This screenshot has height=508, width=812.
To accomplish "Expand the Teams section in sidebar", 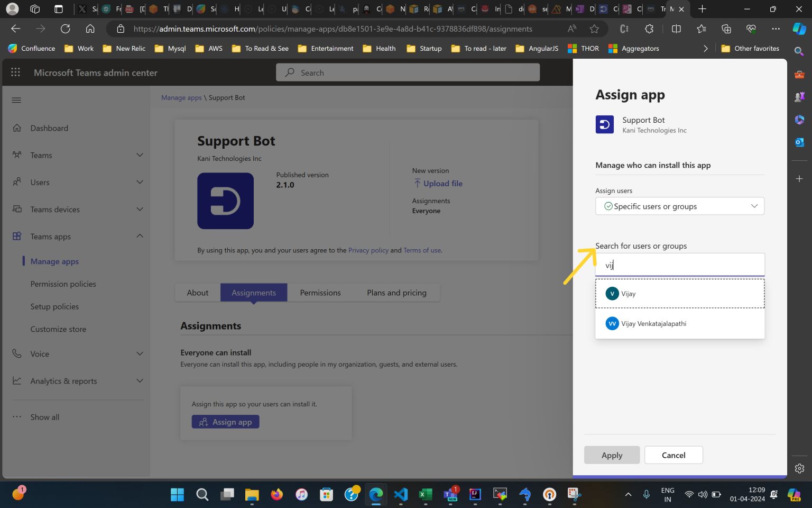I will 140,155.
